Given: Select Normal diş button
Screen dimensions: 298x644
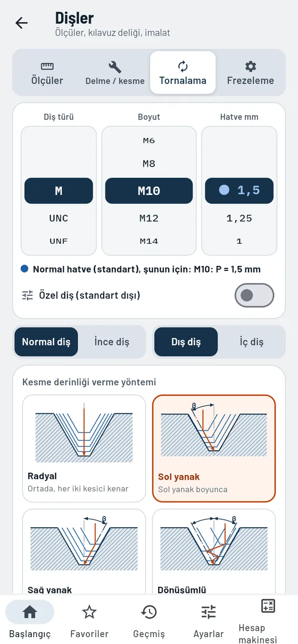Looking at the screenshot, I should click(46, 342).
